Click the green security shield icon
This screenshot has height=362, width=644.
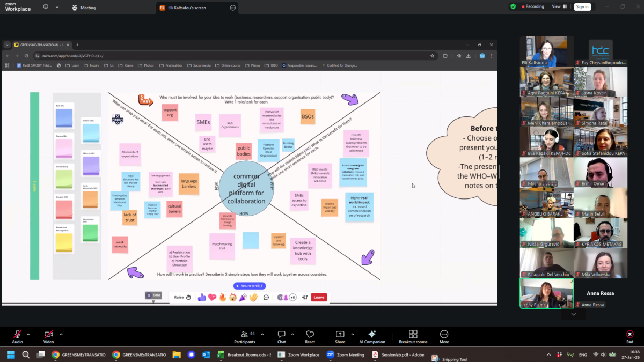513,6
